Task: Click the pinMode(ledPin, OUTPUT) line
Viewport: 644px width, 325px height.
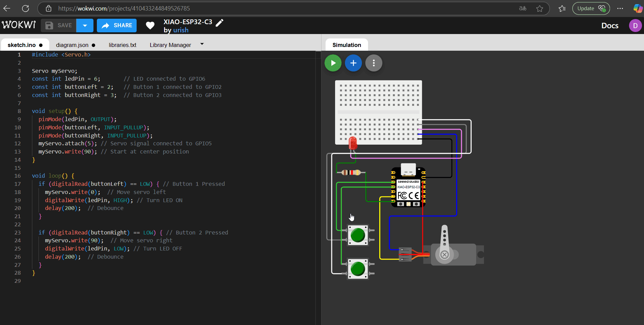Action: 77,119
